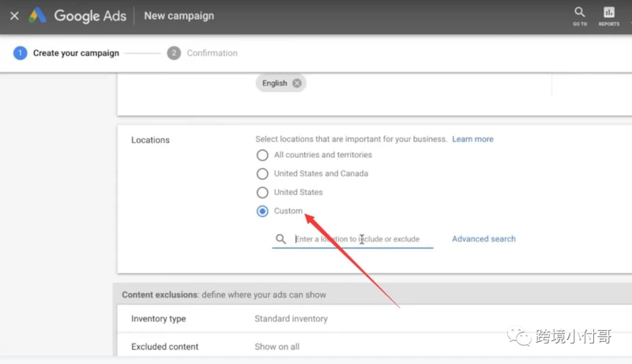Go to Create your campaign step
The height and width of the screenshot is (364, 632).
point(76,53)
